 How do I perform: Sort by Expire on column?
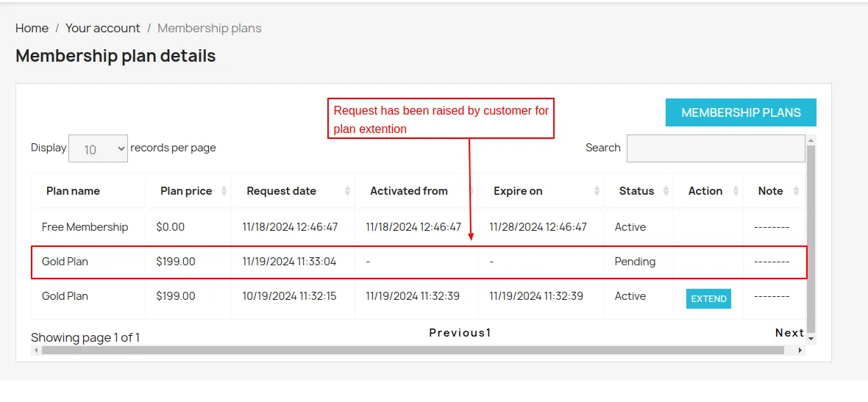point(518,191)
